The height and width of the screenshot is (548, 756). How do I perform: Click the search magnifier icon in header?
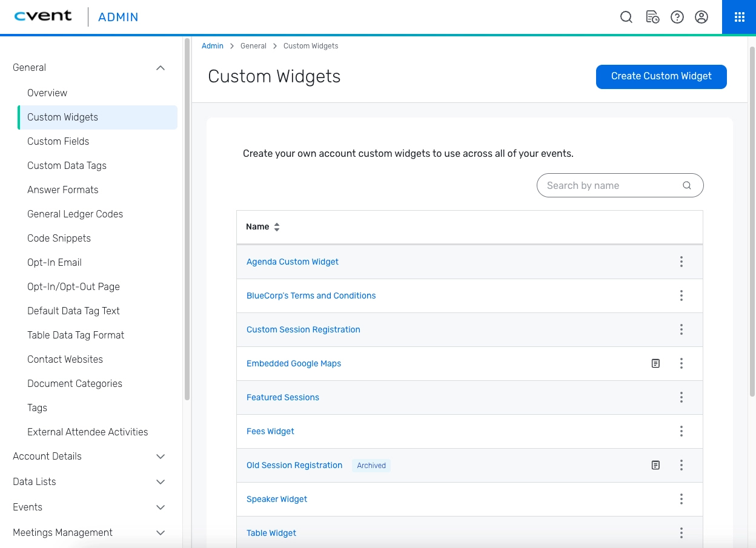coord(626,17)
